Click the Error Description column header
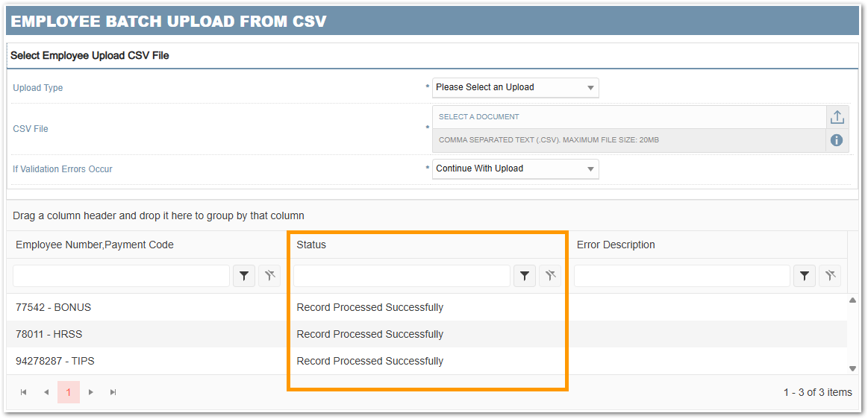 point(616,245)
